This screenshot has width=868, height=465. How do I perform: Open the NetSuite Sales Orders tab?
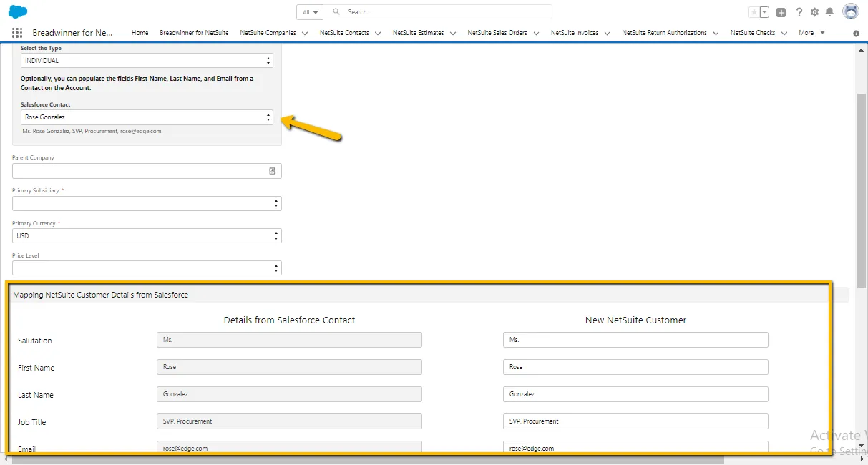(x=497, y=33)
